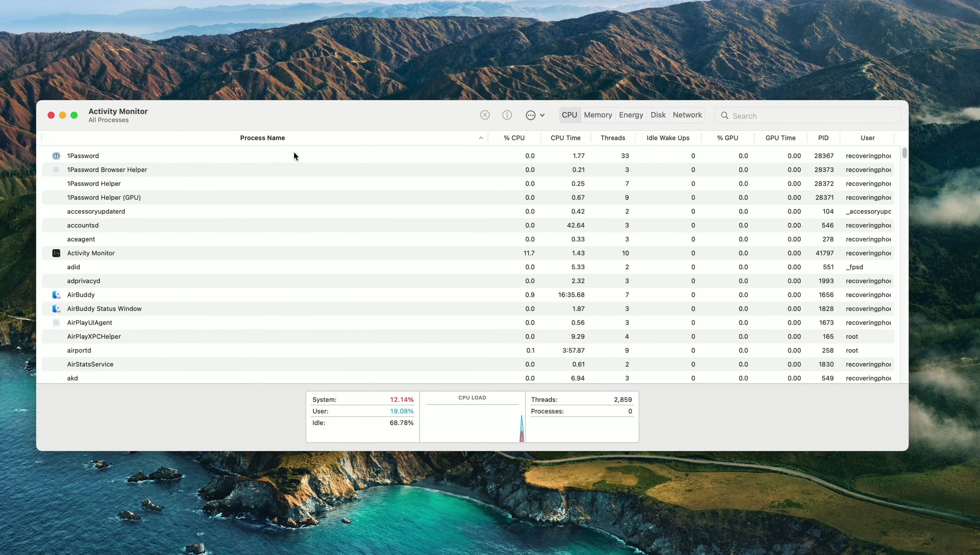This screenshot has width=980, height=555.
Task: Select the aceagent process row
Action: click(x=468, y=239)
